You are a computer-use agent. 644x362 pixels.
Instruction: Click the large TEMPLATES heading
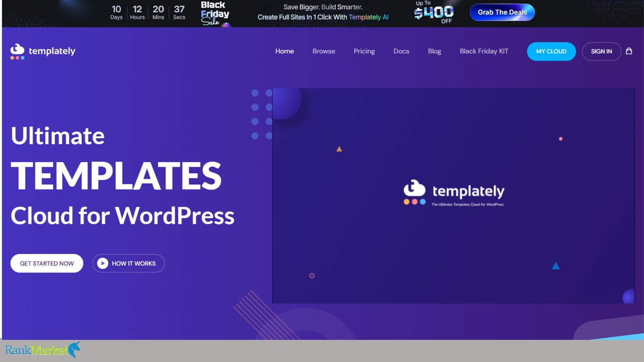click(116, 176)
